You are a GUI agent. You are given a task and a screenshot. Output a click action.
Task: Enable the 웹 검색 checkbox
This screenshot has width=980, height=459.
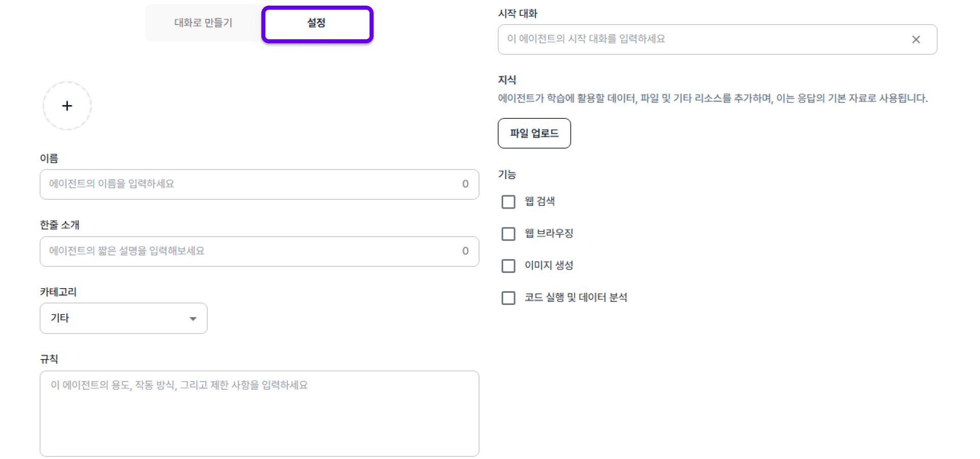[508, 202]
